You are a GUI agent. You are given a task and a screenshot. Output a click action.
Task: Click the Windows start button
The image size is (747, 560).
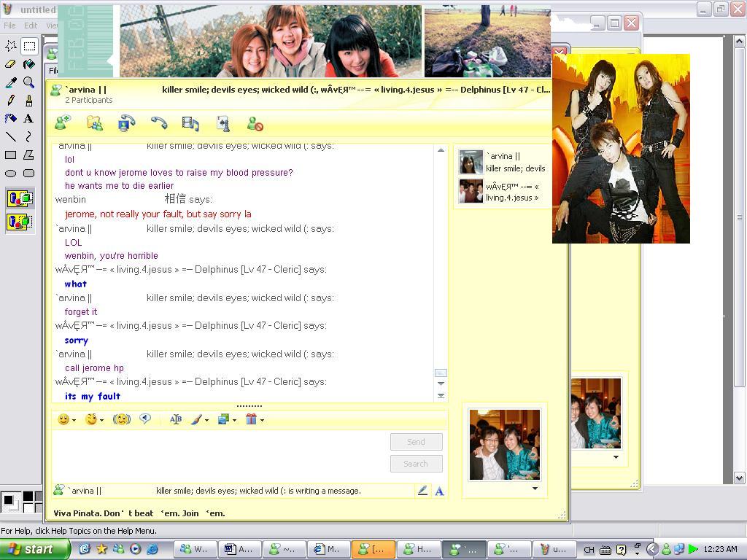tap(34, 549)
